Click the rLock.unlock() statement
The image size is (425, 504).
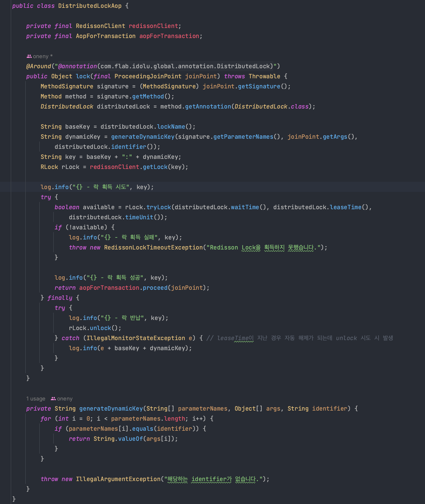pos(95,328)
